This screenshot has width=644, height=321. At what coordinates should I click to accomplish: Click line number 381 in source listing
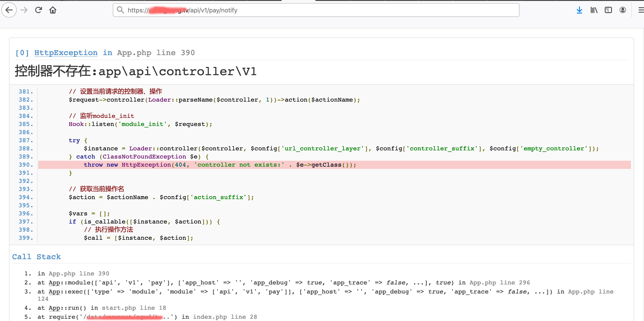[26, 92]
